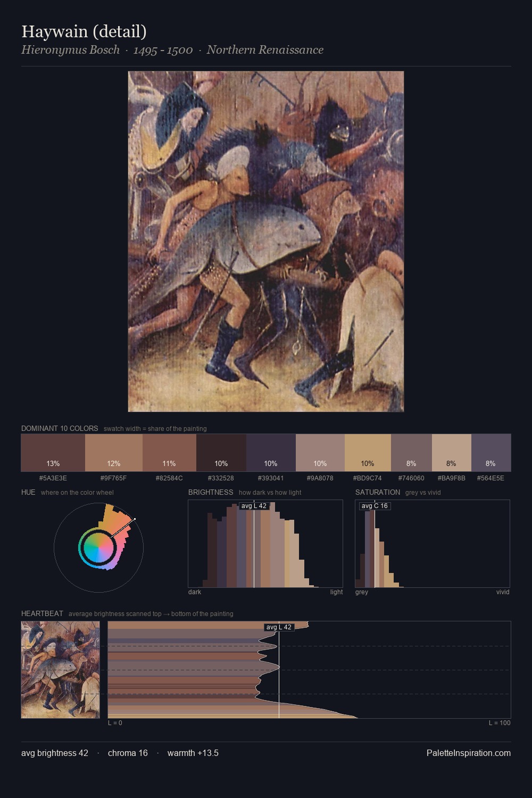The width and height of the screenshot is (532, 798).
Task: Click the artist name Hieronymus Bosch
Action: coord(70,50)
